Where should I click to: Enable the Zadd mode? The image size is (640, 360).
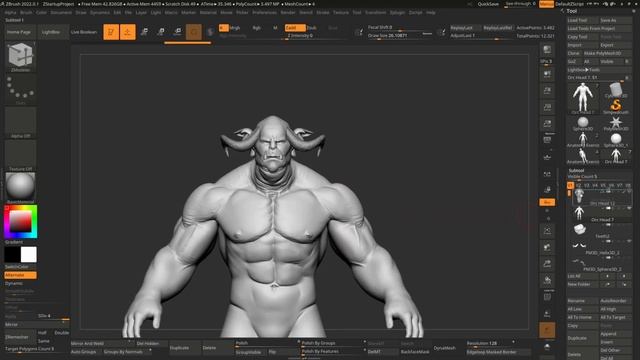(295, 28)
